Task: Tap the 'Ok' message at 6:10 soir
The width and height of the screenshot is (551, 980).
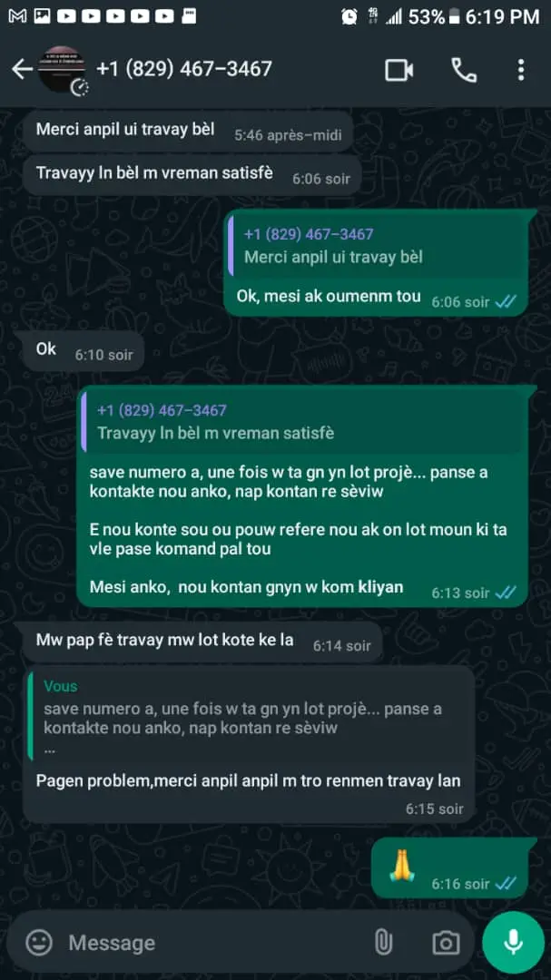Action: tap(79, 351)
